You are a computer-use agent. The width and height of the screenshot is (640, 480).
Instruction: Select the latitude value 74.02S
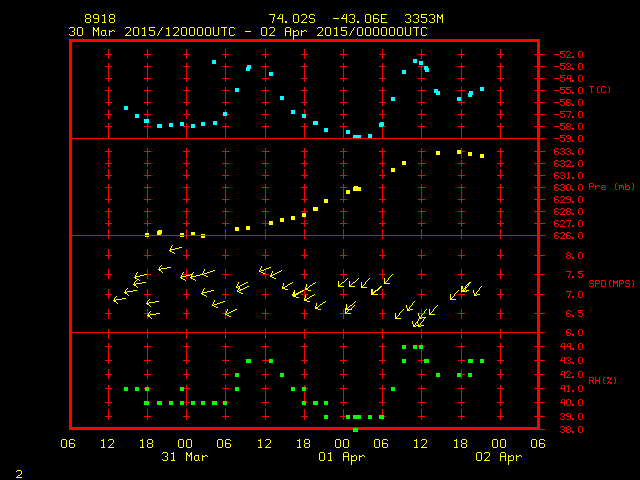(x=292, y=19)
